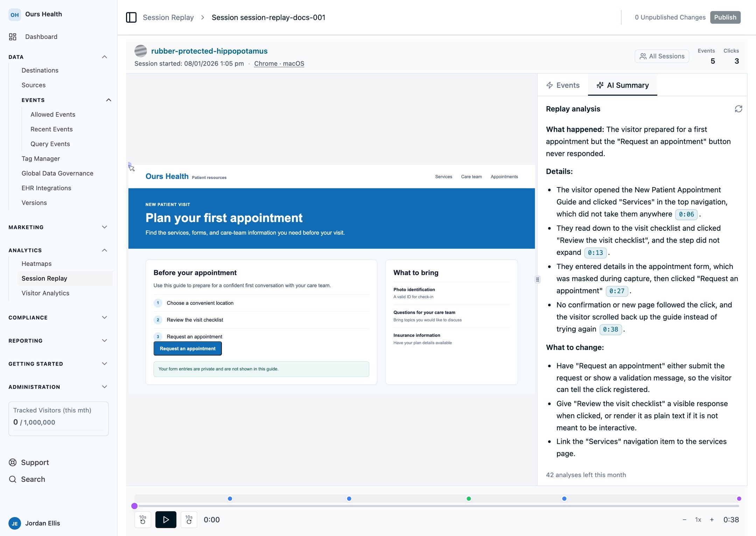This screenshot has height=536, width=756.
Task: Rewind 10 seconds
Action: [143, 520]
